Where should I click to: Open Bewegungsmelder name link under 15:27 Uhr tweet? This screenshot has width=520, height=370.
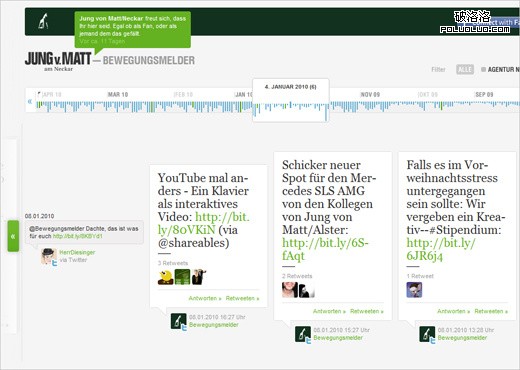pyautogui.click(x=338, y=338)
